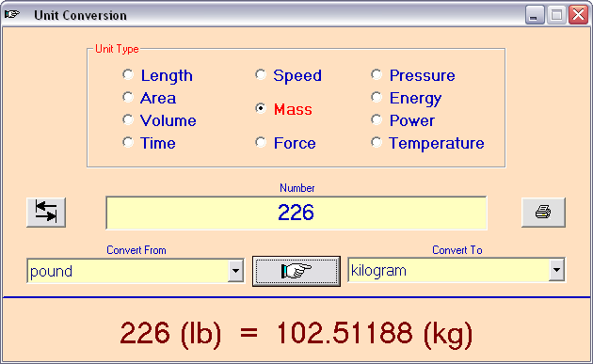
Task: Open the Convert To dropdown arrow
Action: point(556,270)
